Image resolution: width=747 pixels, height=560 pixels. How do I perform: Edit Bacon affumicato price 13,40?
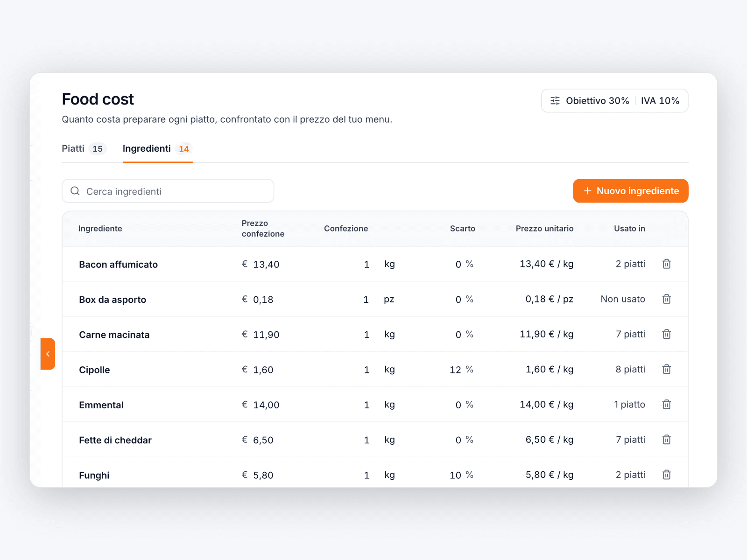click(x=266, y=265)
